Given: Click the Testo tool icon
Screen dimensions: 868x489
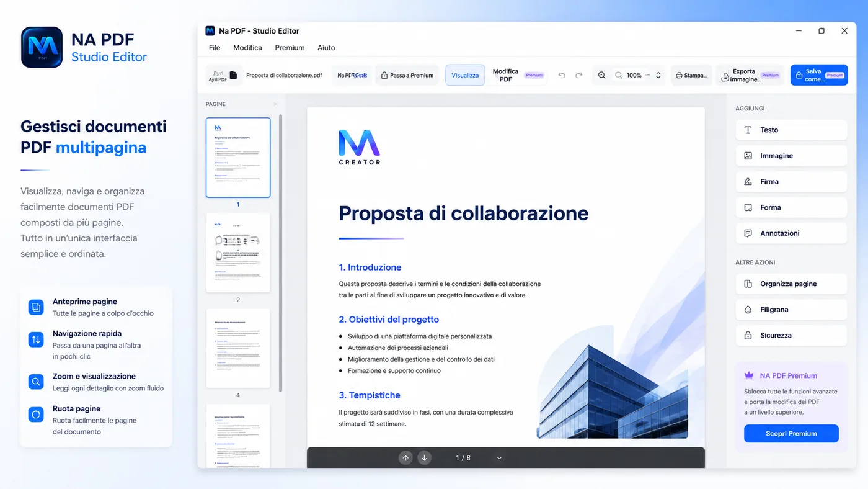Looking at the screenshot, I should click(748, 130).
